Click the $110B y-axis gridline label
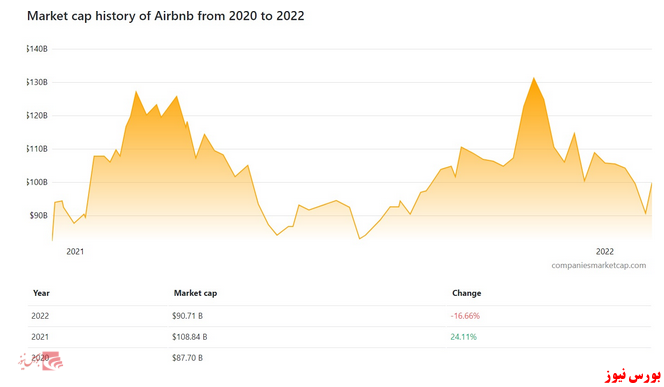 [x=37, y=149]
